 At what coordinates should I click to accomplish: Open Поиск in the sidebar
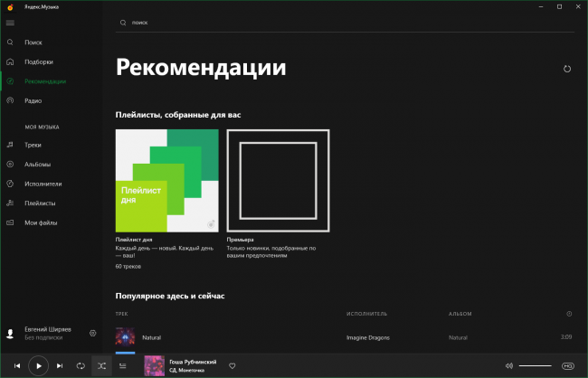click(33, 43)
